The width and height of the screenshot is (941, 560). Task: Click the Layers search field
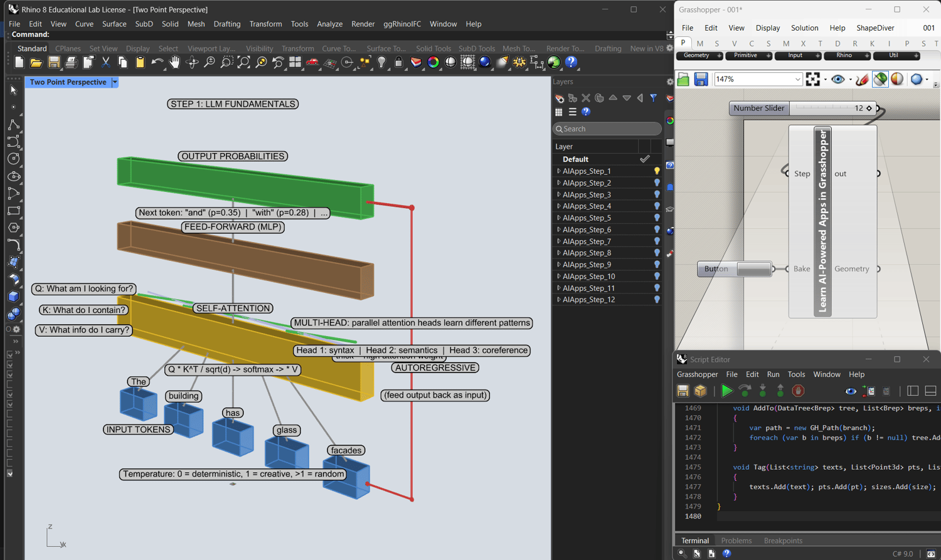[607, 129]
